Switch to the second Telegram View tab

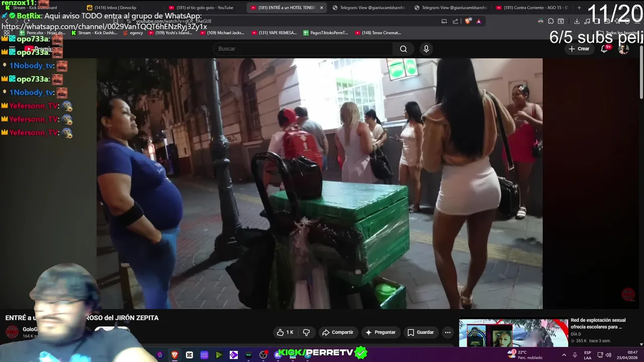[x=450, y=8]
